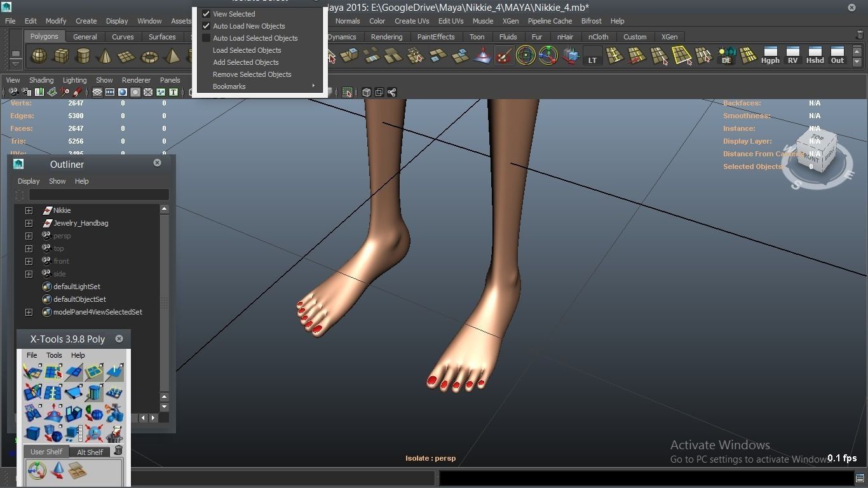The width and height of the screenshot is (868, 488).
Task: Toggle smooth shade sphere icon in panel toolbar
Action: 123,92
